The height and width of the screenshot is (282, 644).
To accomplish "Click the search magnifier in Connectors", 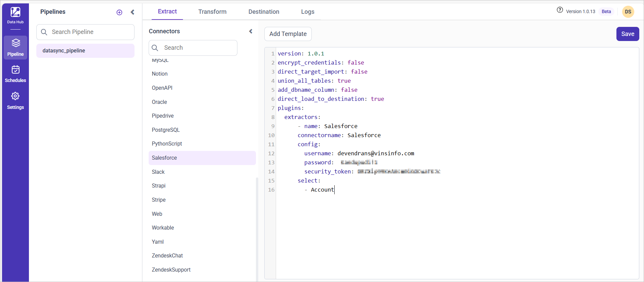I will (x=155, y=48).
